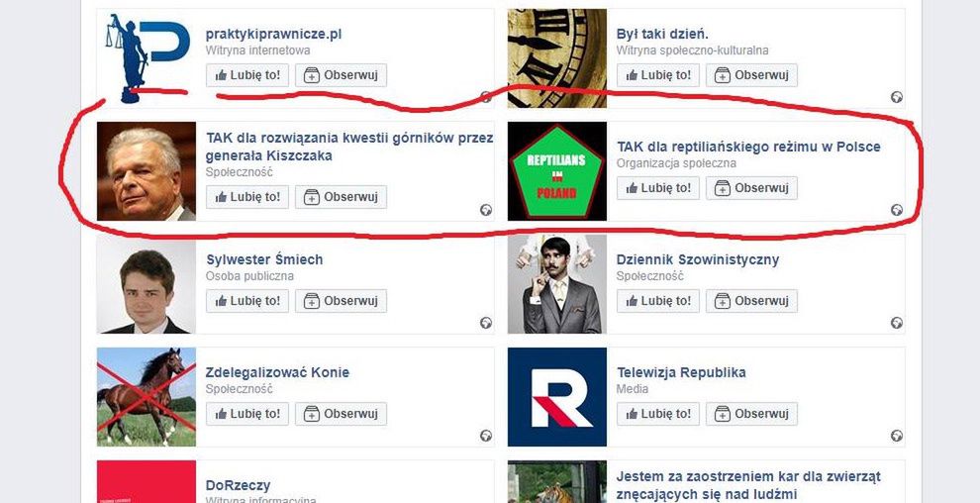Viewport: 980px width, 503px height.
Task: Click the globe icon on Sylwester Śmiech card
Action: tap(486, 323)
